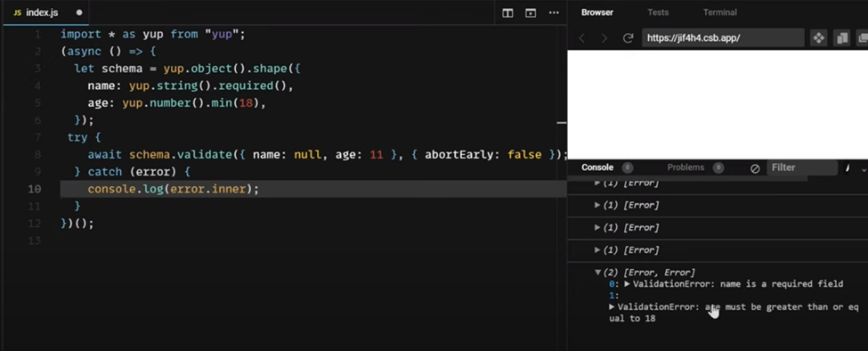Open the editor more-actions ellipsis menu

pyautogui.click(x=554, y=12)
